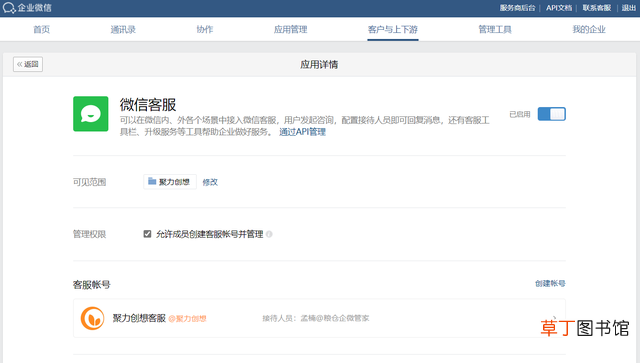Screen dimensions: 640x363
Task: Toggle the 已启用 switch off
Action: (x=551, y=114)
